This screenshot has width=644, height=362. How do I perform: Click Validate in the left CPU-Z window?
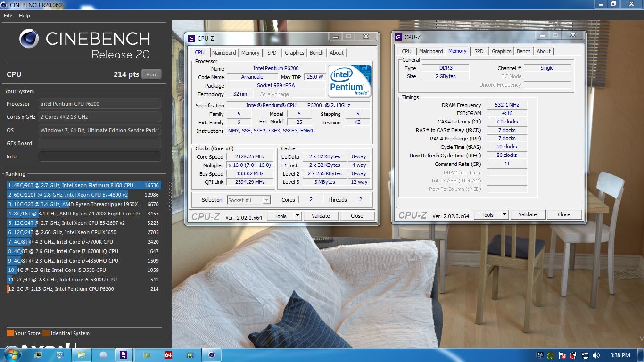click(321, 216)
